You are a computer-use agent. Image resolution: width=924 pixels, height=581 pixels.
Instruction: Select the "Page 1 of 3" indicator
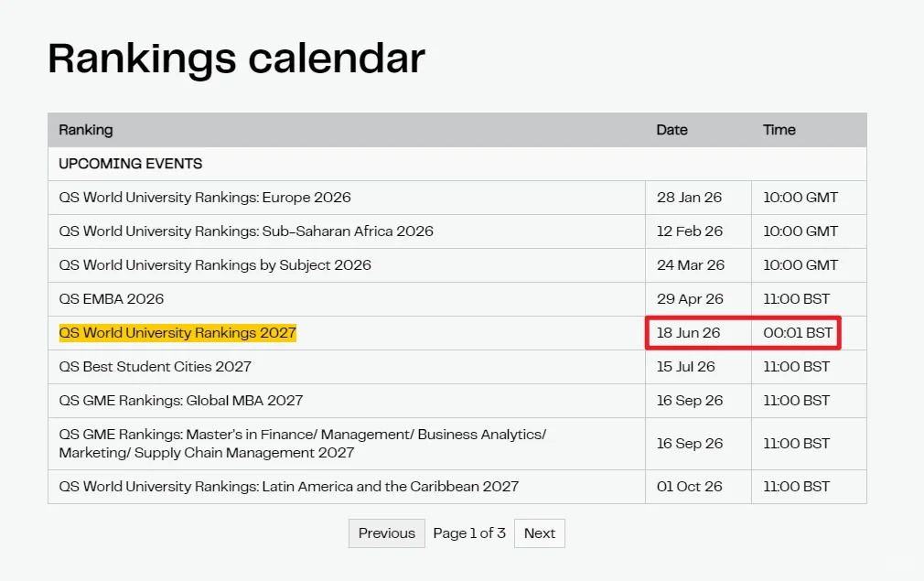click(x=469, y=533)
